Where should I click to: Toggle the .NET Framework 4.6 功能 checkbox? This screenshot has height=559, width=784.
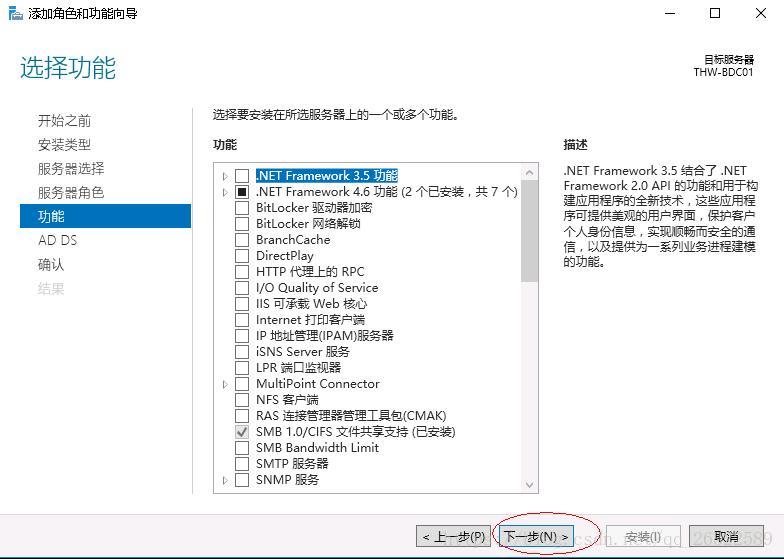(242, 192)
